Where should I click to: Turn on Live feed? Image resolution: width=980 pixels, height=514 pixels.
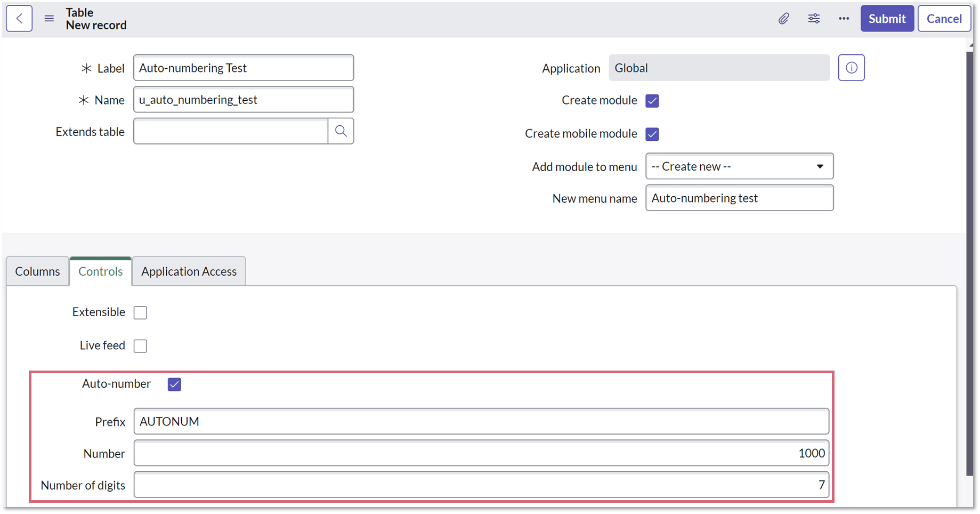coord(140,346)
